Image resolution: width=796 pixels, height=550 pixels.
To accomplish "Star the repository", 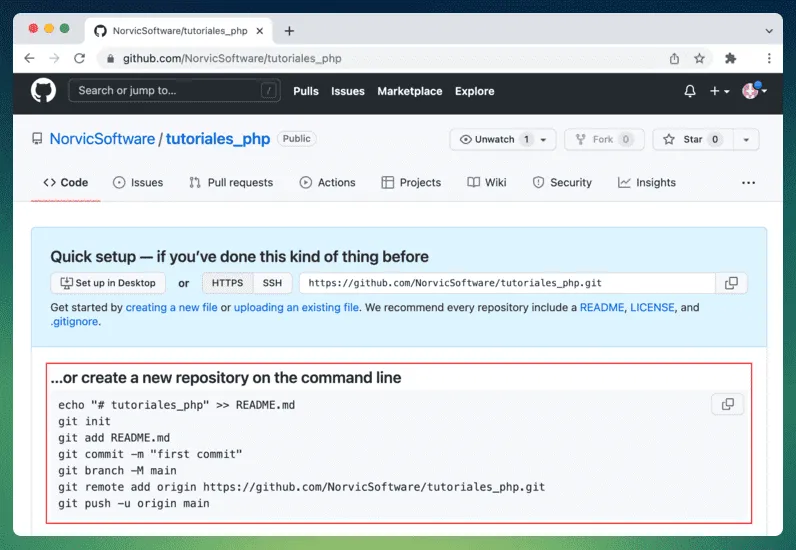I will [692, 139].
